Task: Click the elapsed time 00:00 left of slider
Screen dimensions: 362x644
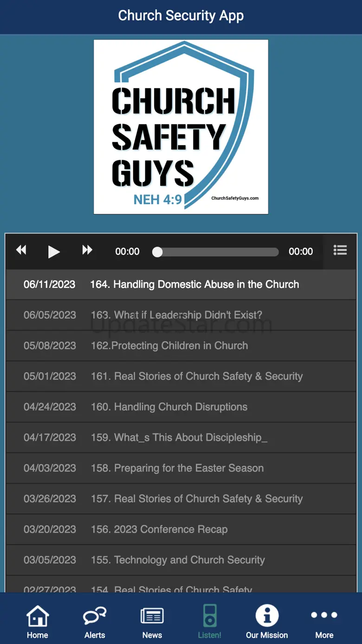Action: tap(127, 252)
